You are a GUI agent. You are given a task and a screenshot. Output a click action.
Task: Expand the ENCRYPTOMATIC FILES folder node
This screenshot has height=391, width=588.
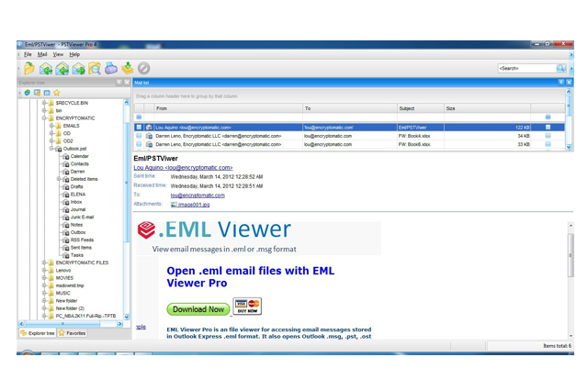coord(44,263)
